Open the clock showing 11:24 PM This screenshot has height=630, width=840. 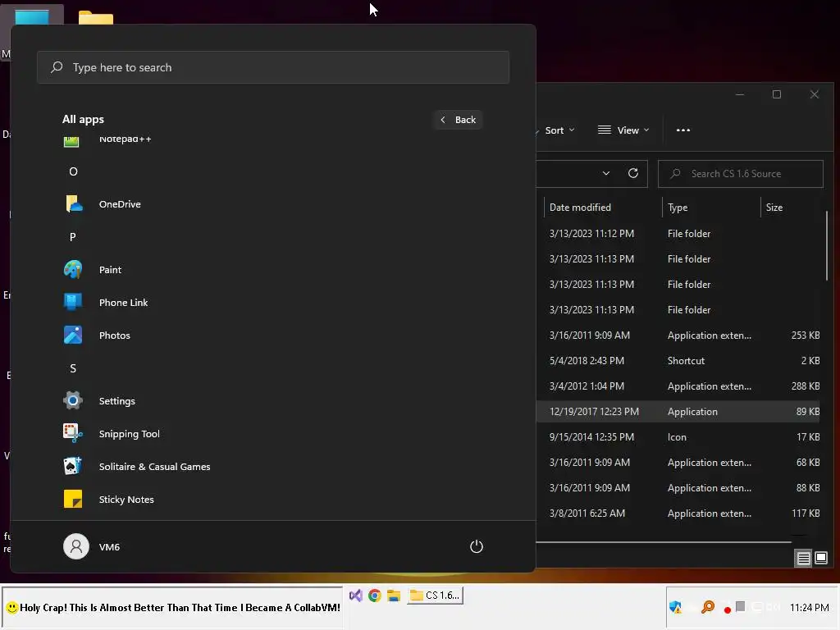809,608
